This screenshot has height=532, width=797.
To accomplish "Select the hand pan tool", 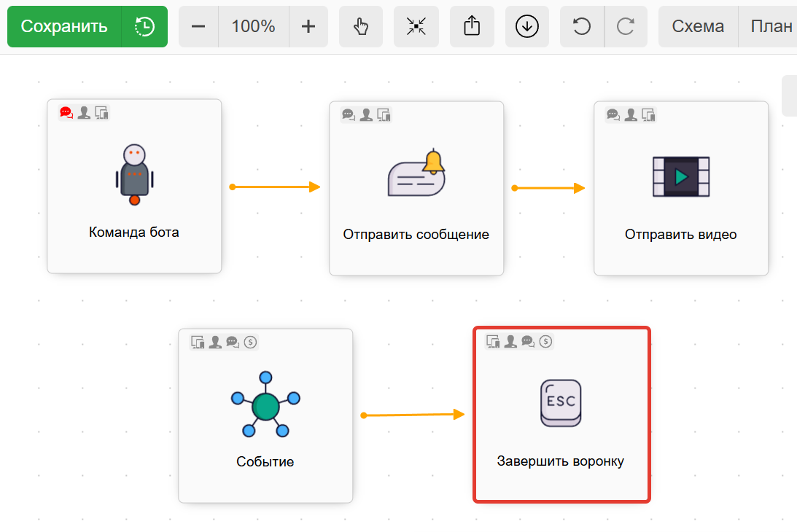I will pos(361,27).
